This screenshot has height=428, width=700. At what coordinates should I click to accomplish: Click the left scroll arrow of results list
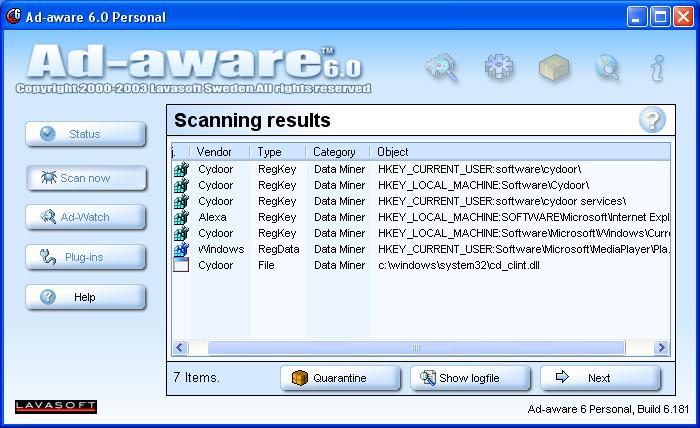(180, 347)
